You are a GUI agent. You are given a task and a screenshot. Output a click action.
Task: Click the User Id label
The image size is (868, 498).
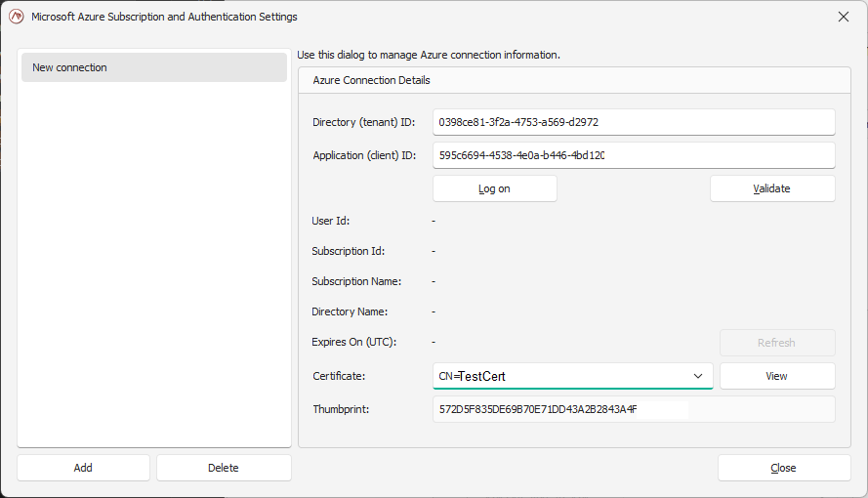[x=330, y=221]
